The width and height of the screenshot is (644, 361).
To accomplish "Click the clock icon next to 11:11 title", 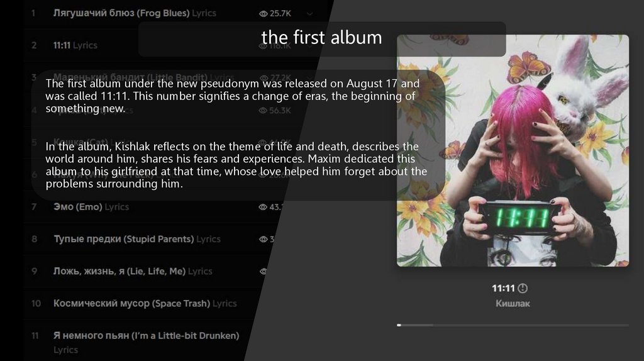I will click(523, 288).
